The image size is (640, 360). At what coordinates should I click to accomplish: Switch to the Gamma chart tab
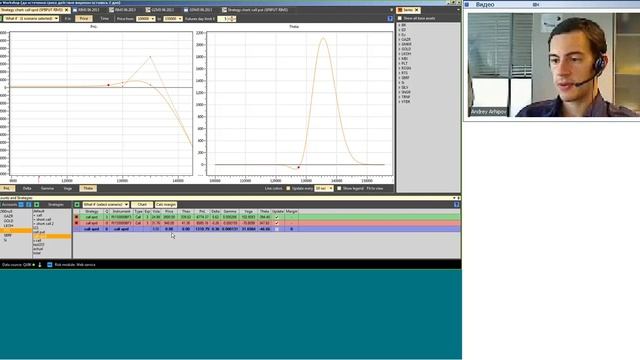coord(47,189)
